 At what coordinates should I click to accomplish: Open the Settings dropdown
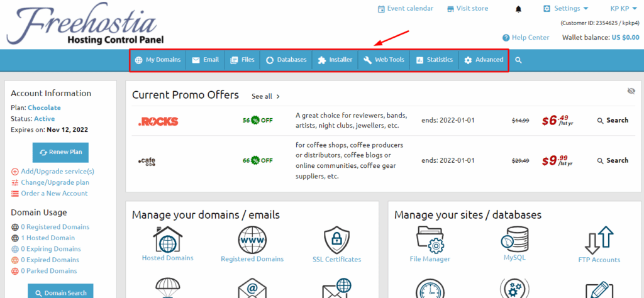click(x=566, y=9)
